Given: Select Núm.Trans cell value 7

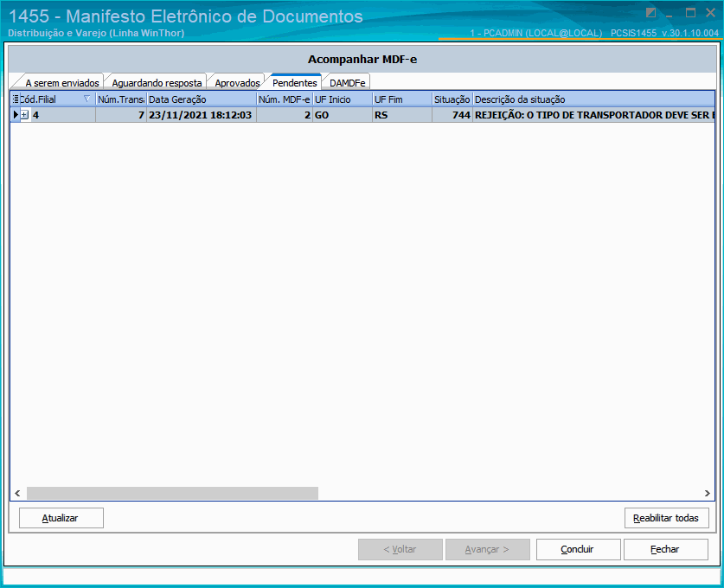Looking at the screenshot, I should pyautogui.click(x=121, y=115).
